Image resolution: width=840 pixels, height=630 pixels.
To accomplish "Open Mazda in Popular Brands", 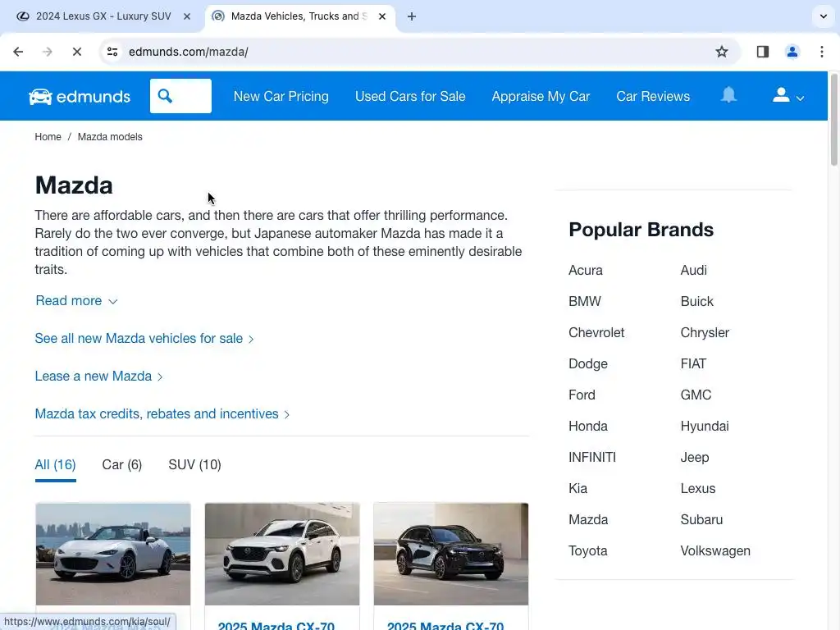I will tap(588, 519).
